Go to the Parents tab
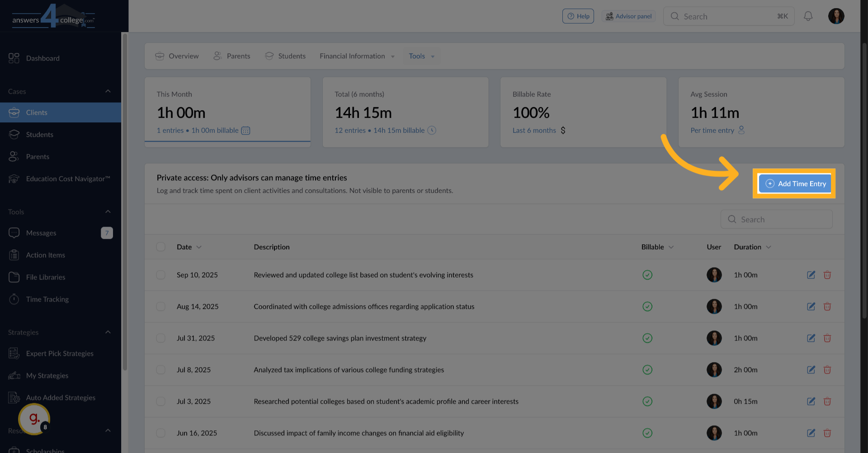This screenshot has width=868, height=453. (x=232, y=56)
